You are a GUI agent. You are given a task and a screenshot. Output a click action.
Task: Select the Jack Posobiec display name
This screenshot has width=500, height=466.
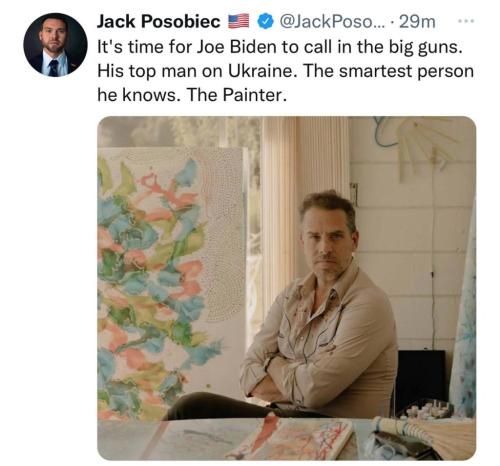point(159,22)
